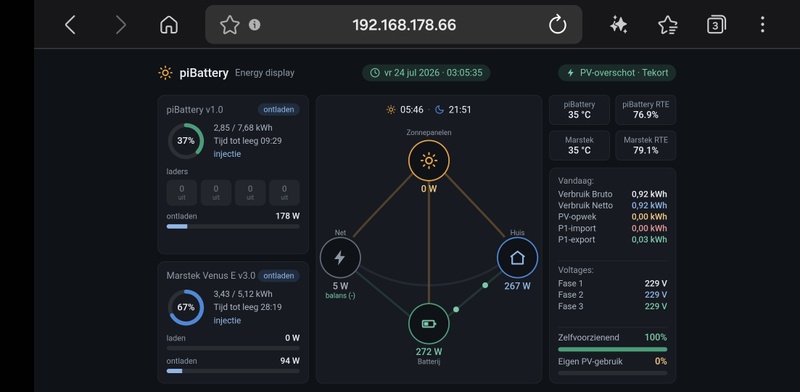
Task: Show site info icon in address bar
Action: (x=255, y=24)
